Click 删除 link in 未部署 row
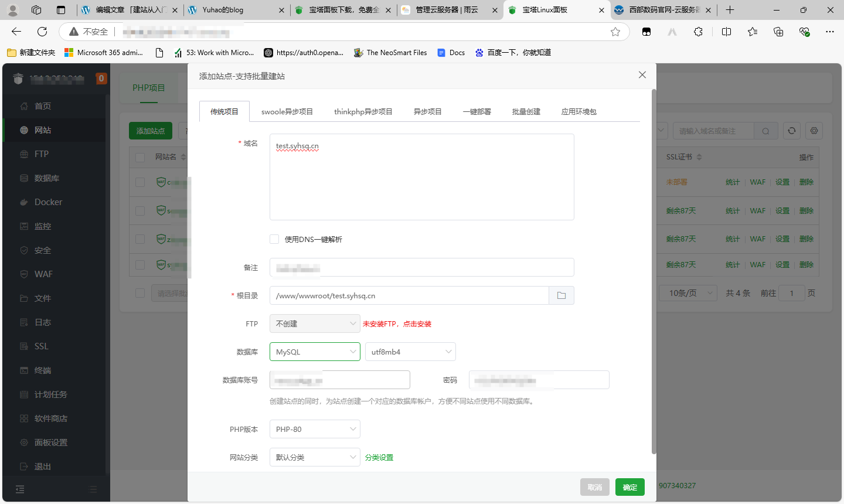Image resolution: width=844 pixels, height=504 pixels. pyautogui.click(x=806, y=182)
